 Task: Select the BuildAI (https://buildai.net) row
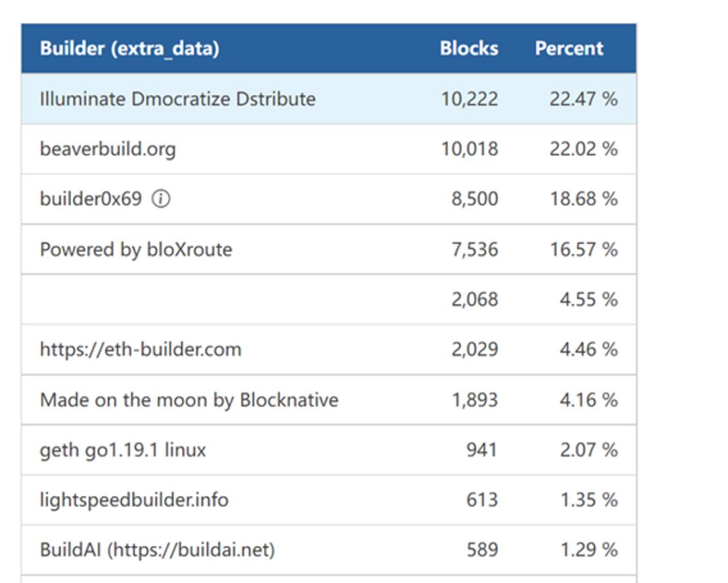[157, 550]
